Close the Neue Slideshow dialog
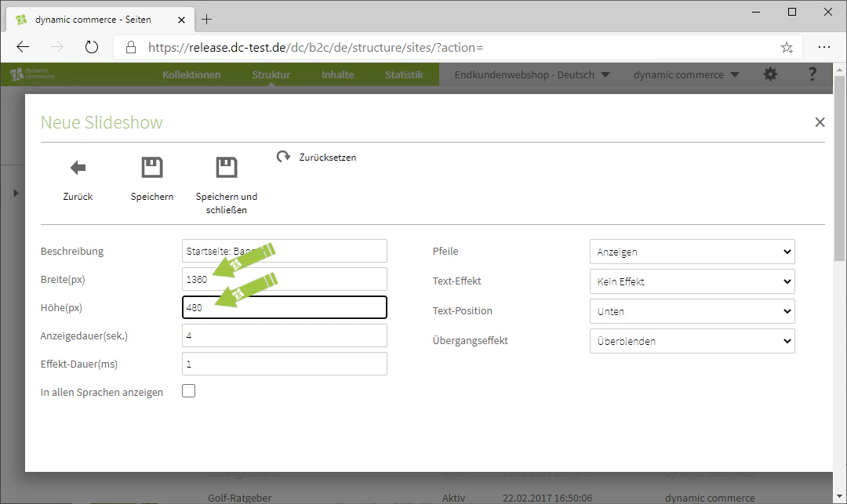This screenshot has height=504, width=847. [820, 122]
